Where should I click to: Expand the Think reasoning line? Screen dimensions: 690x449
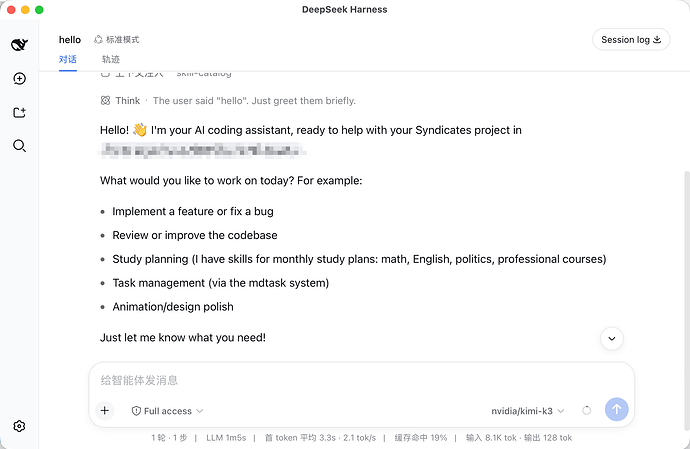click(x=228, y=101)
